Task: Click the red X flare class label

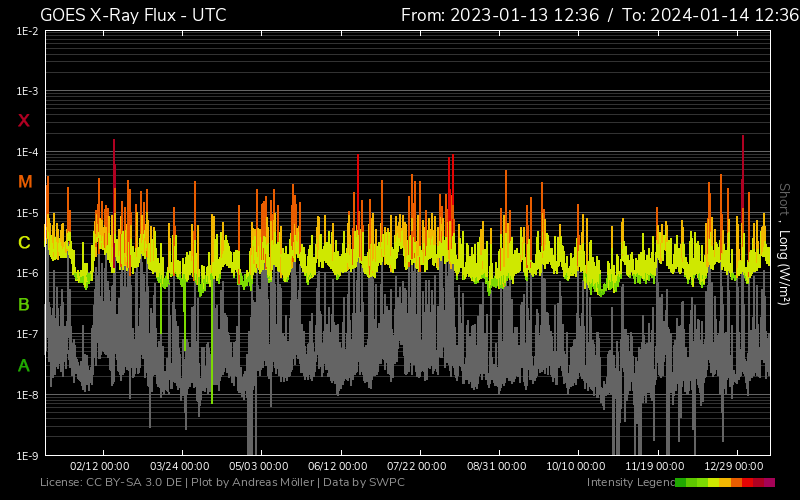Action: point(24,121)
